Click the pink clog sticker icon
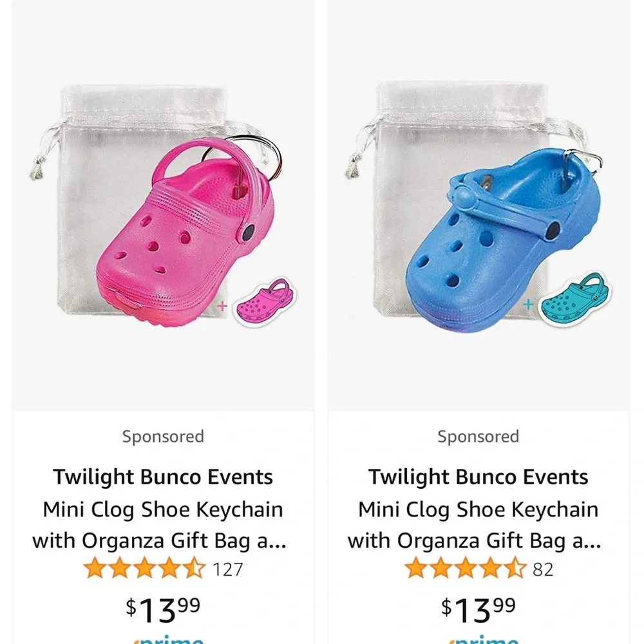The image size is (644, 644). click(x=265, y=302)
